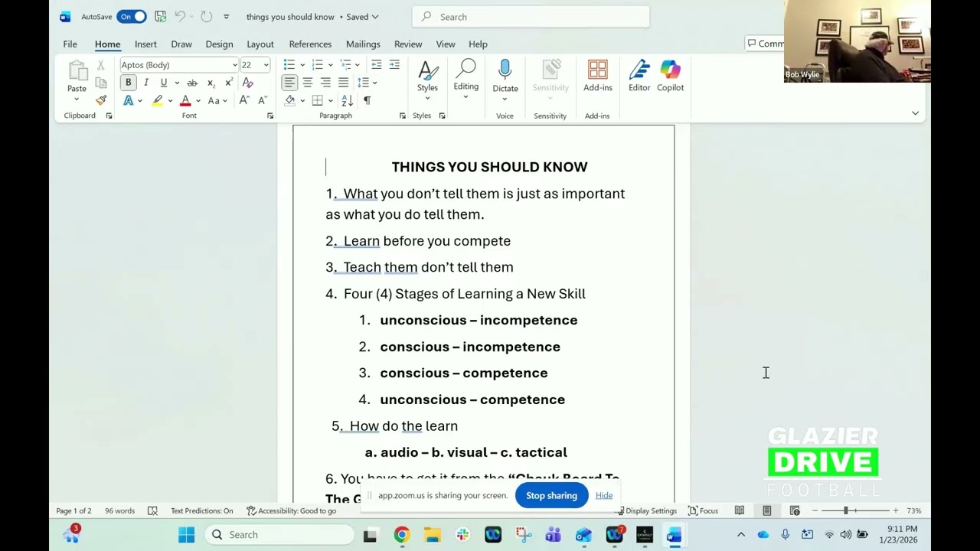
Task: Open Microsoft Teams from the taskbar
Action: pos(553,535)
